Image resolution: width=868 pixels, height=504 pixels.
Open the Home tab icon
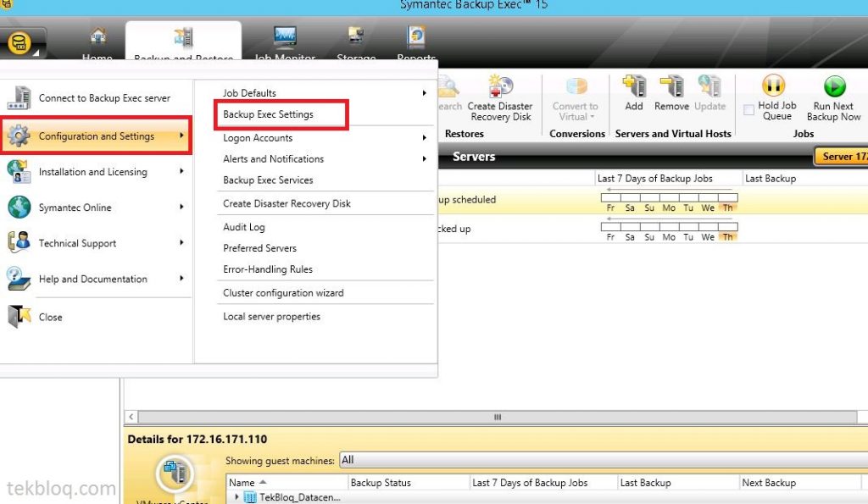click(98, 36)
